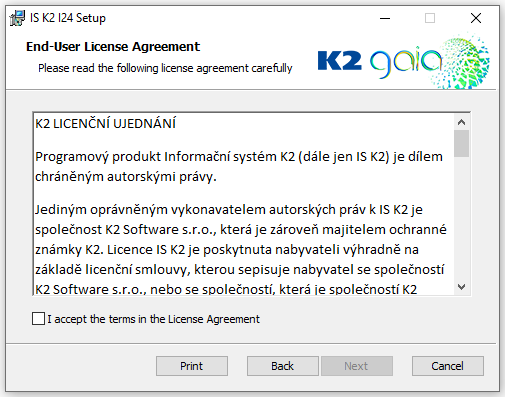Click the installer icon in title bar

(x=17, y=18)
